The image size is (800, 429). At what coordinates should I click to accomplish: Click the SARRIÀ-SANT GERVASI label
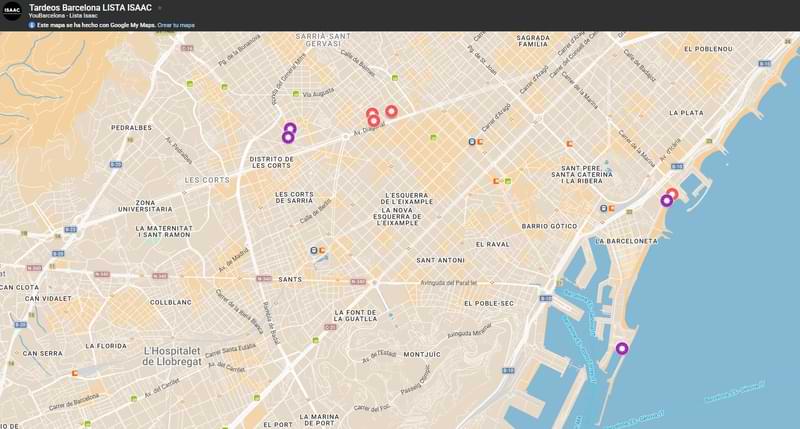(x=323, y=40)
